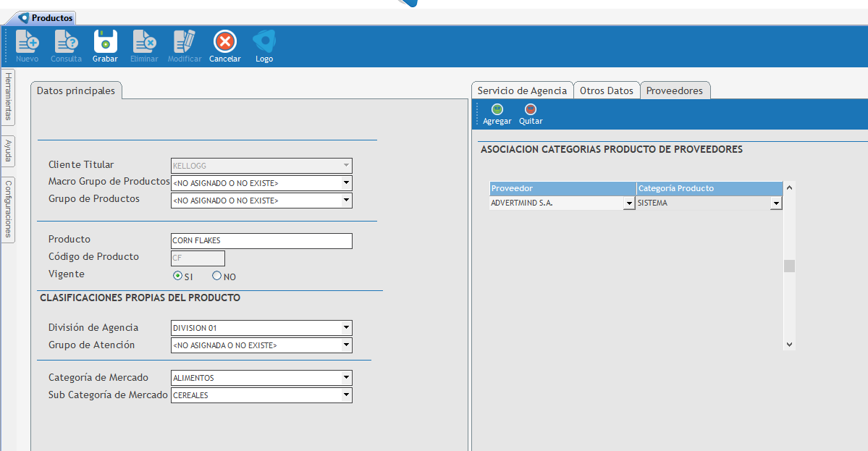Click the Eliminar toolbar icon
Image resolution: width=868 pixels, height=451 pixels.
point(144,42)
